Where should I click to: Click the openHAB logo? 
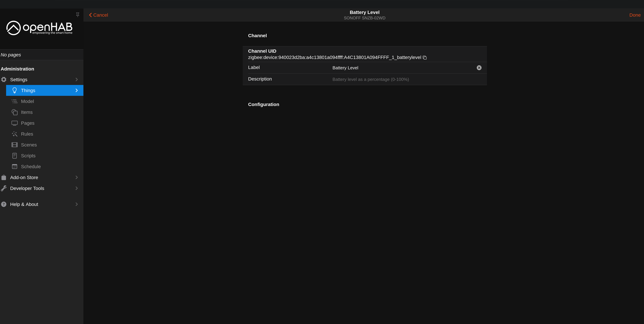coord(39,28)
